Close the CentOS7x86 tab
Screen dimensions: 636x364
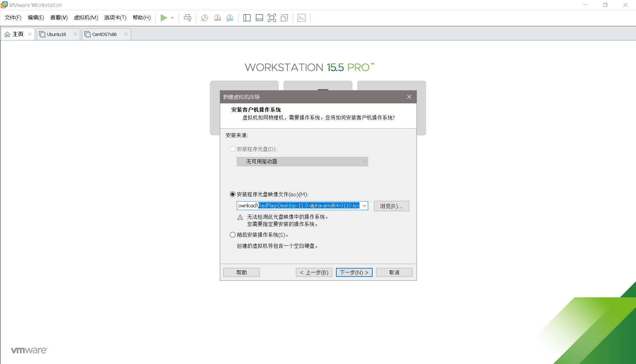coord(126,34)
